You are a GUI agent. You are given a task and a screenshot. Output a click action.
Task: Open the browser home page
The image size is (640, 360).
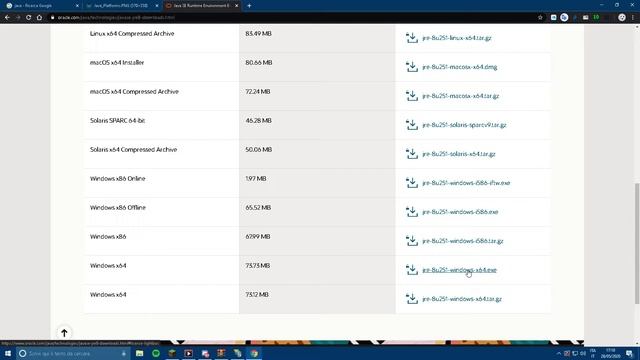tap(39, 18)
